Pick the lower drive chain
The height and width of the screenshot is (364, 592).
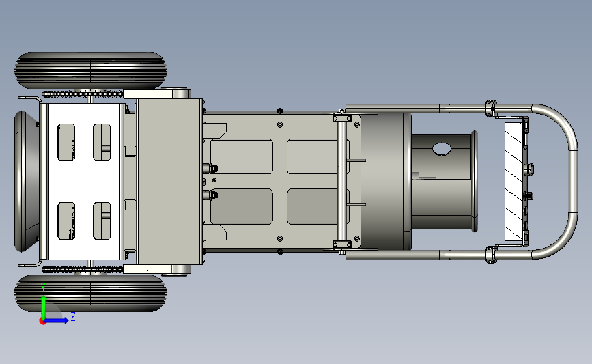click(x=82, y=269)
